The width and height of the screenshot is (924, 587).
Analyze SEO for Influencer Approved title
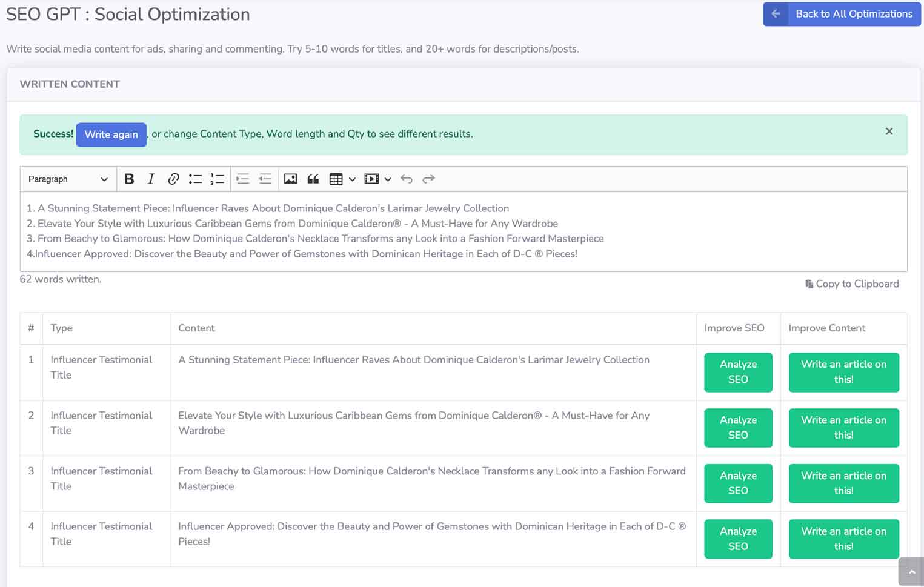(738, 539)
